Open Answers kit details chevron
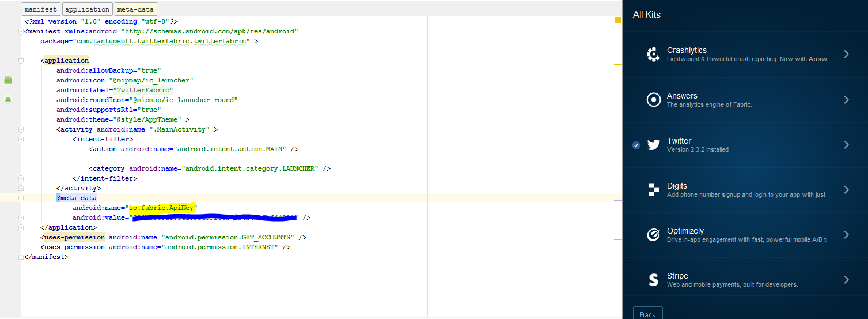 (846, 99)
